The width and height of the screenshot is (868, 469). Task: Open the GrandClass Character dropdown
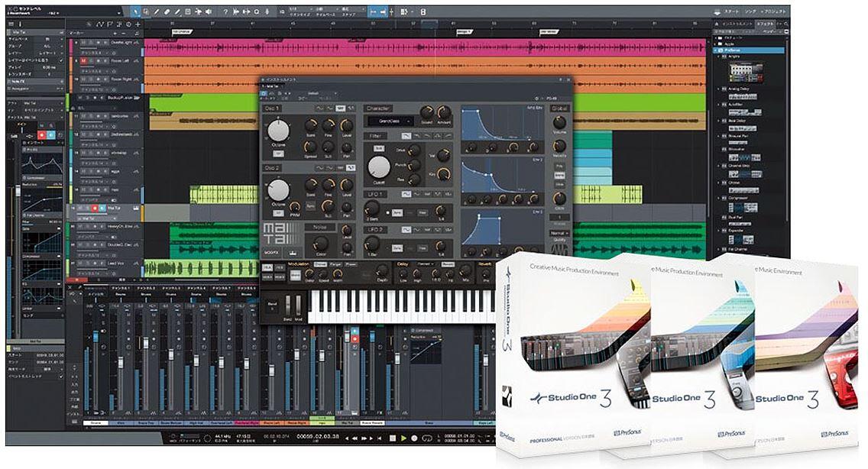pyautogui.click(x=390, y=121)
